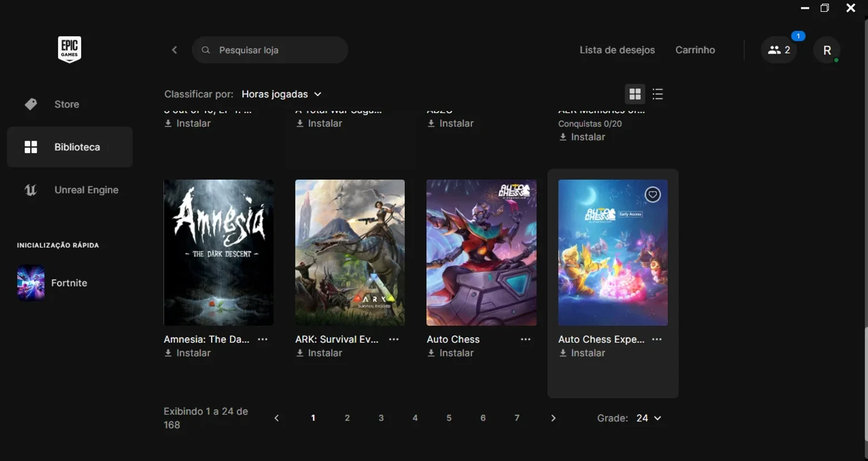Go to the next library page
Screen dimensions: 868x461
click(x=553, y=418)
